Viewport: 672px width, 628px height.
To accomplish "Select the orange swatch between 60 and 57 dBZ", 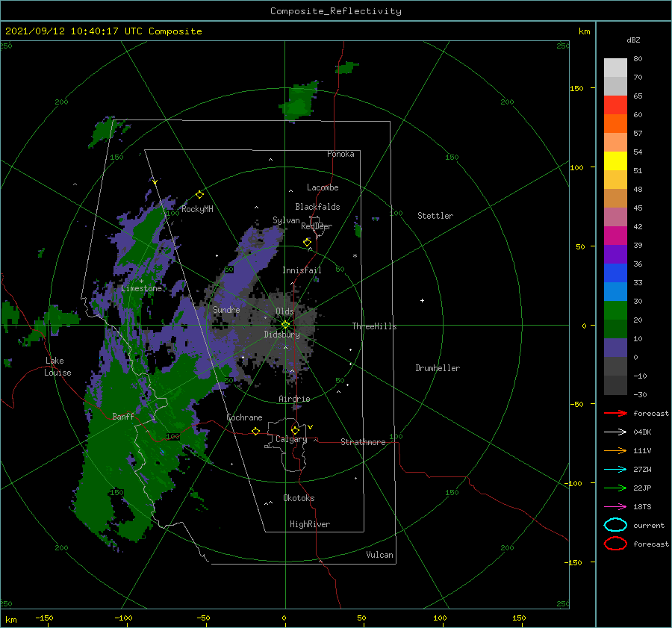I will pyautogui.click(x=615, y=123).
